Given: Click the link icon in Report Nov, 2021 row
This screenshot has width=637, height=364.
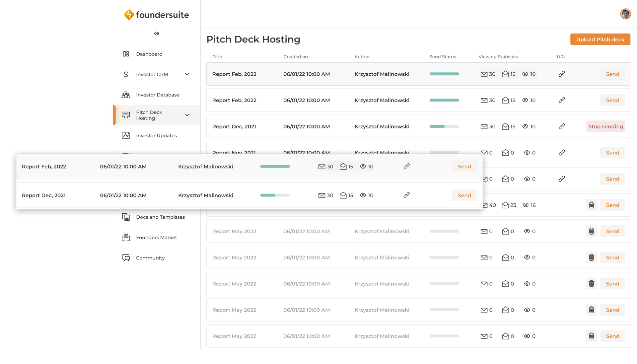Looking at the screenshot, I should pos(562,153).
